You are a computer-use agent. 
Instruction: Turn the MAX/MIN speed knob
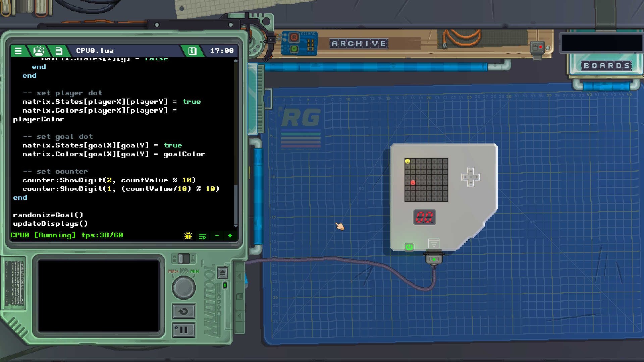pos(183,287)
